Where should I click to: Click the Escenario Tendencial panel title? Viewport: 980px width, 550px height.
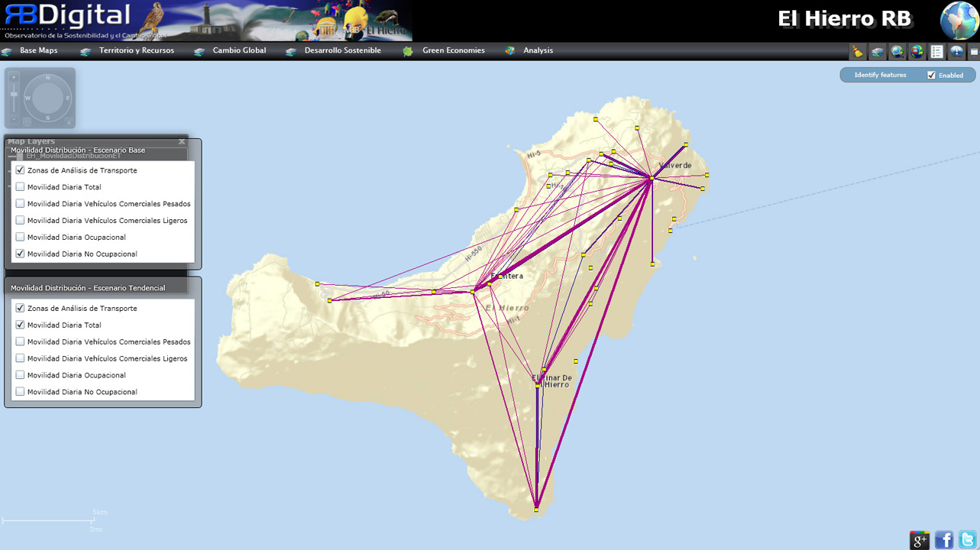(88, 288)
